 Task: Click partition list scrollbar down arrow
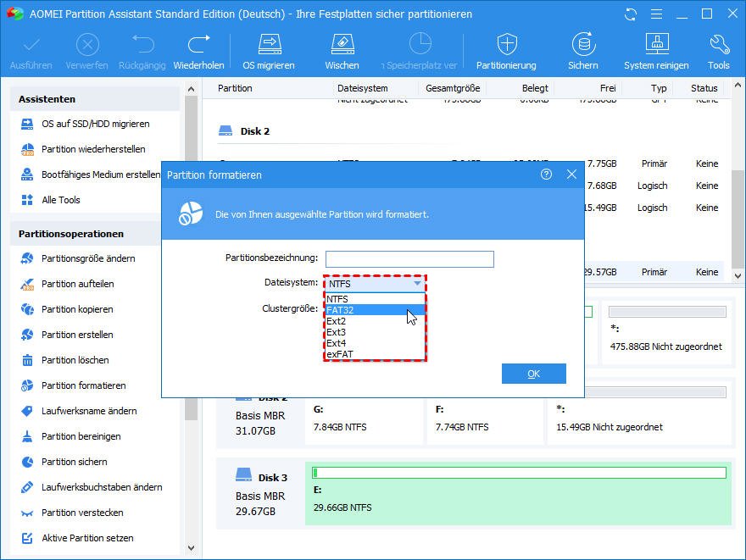[x=738, y=275]
